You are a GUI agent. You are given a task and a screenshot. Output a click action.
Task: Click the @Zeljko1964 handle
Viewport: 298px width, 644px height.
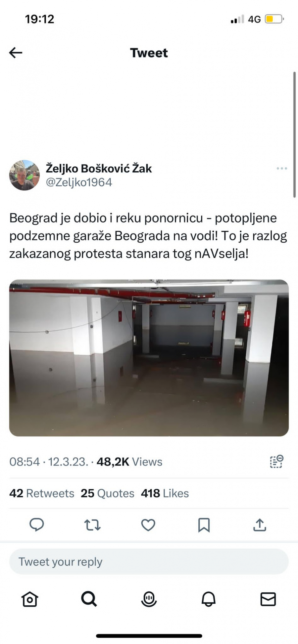(x=79, y=182)
